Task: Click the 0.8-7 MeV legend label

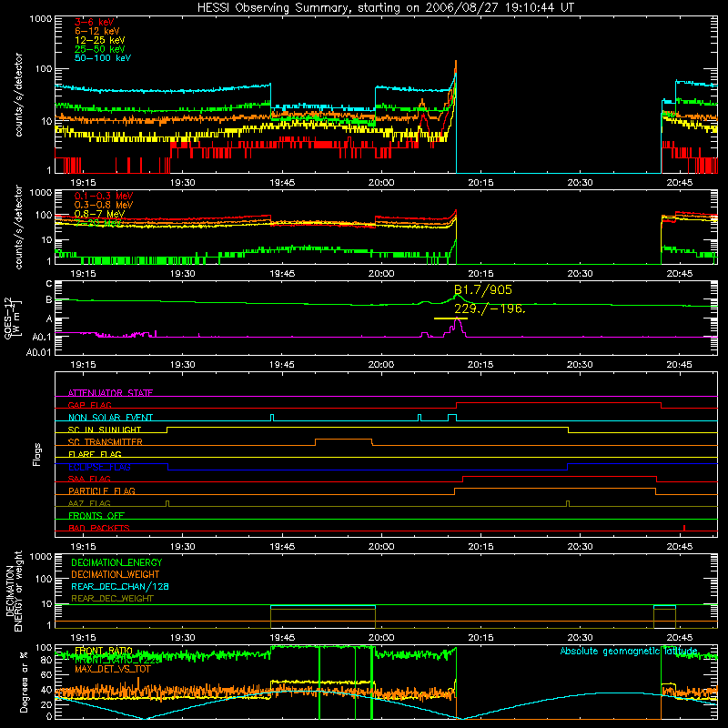Action: coord(99,214)
